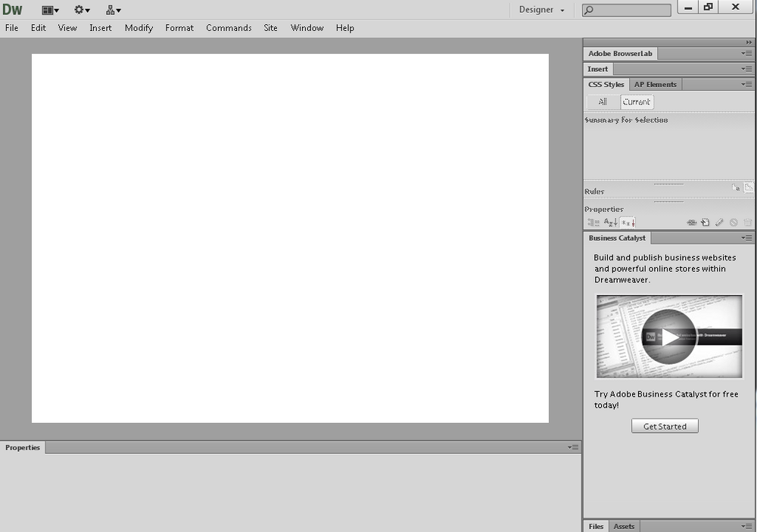Close the Dreamweaver window

pos(736,8)
